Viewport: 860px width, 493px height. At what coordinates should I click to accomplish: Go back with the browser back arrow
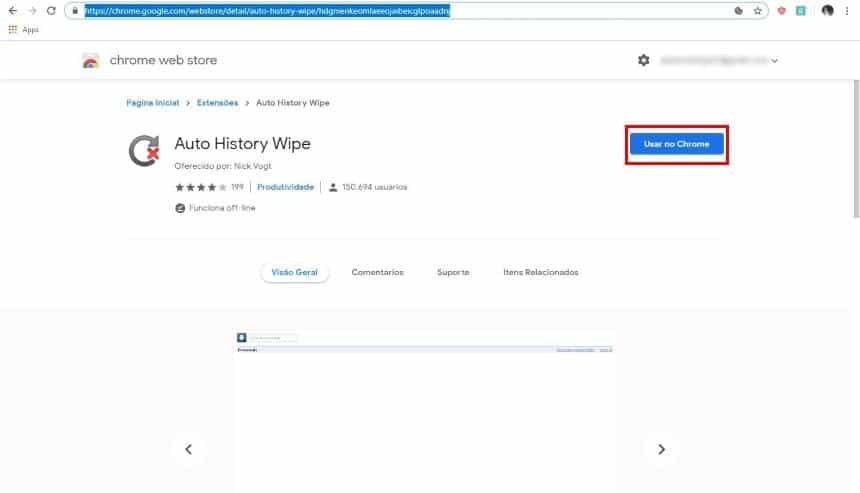pyautogui.click(x=13, y=11)
